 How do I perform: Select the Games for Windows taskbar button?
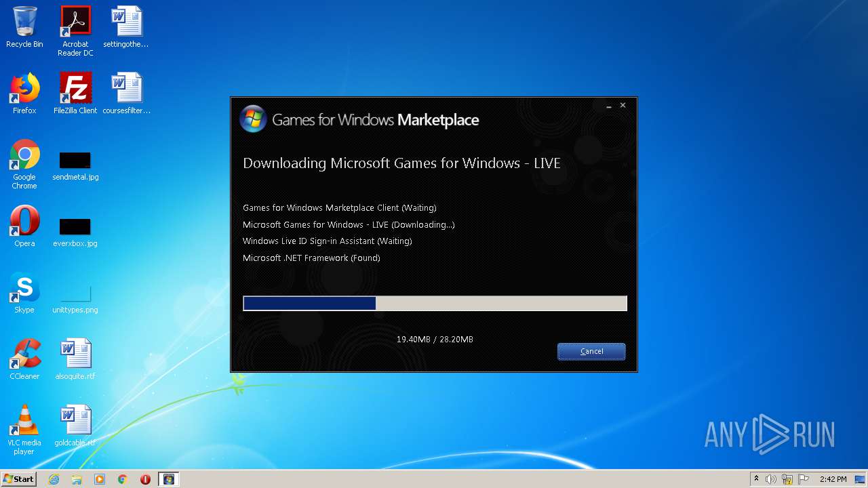coord(168,479)
